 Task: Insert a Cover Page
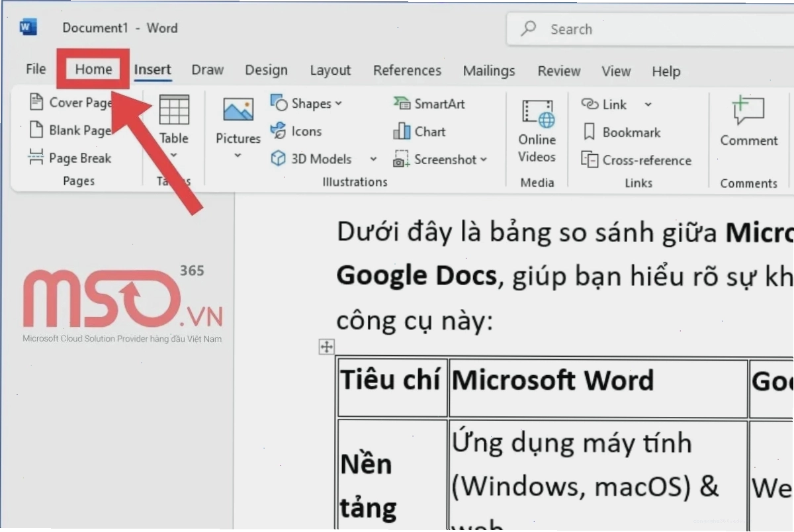click(71, 103)
